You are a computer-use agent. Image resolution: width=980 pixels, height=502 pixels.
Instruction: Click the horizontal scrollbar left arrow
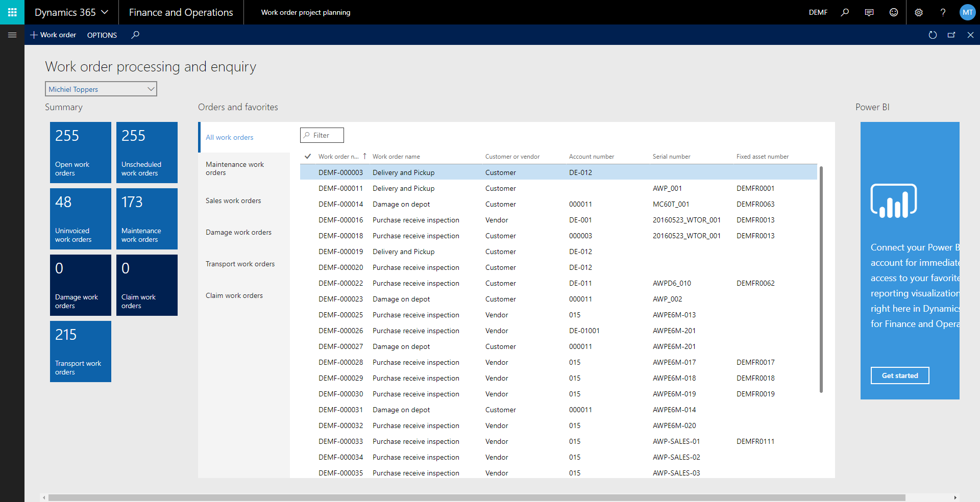click(44, 497)
